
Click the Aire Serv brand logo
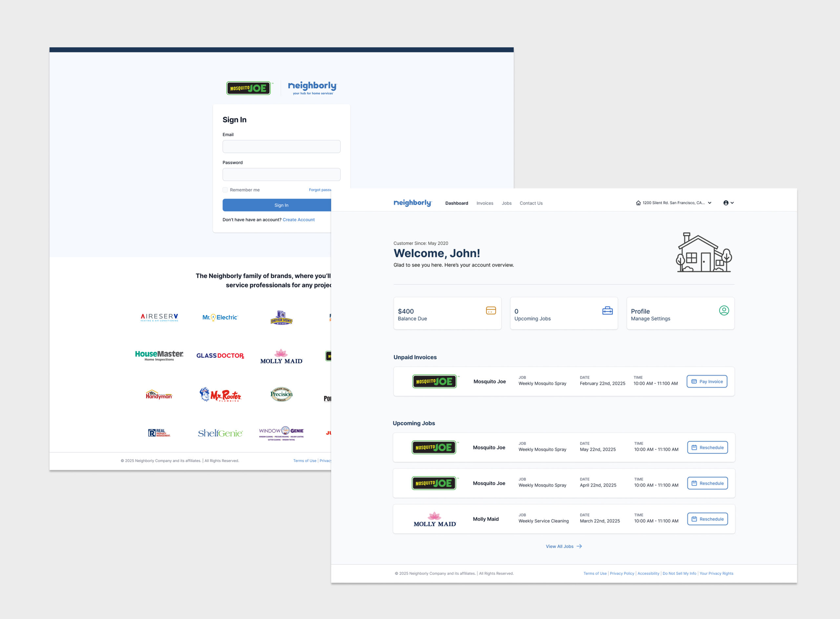159,317
